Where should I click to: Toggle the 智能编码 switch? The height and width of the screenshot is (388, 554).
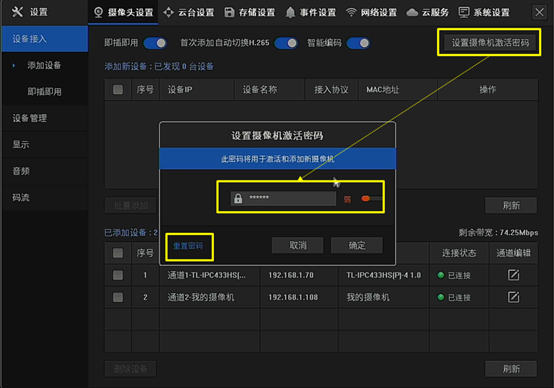click(358, 43)
